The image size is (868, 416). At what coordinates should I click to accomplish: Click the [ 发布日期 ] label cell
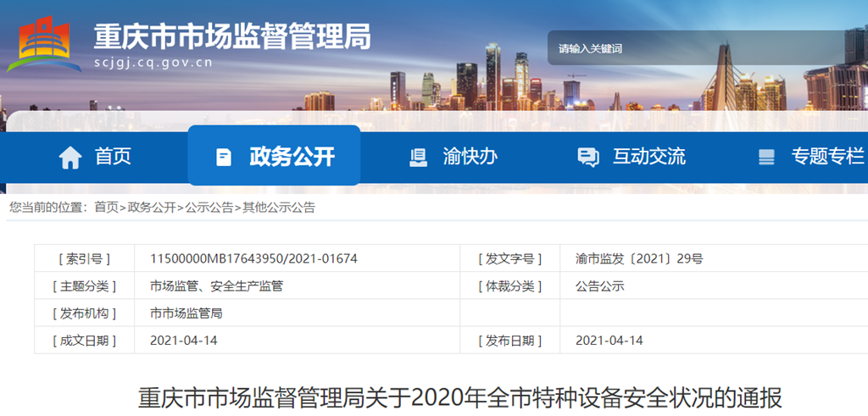(509, 341)
